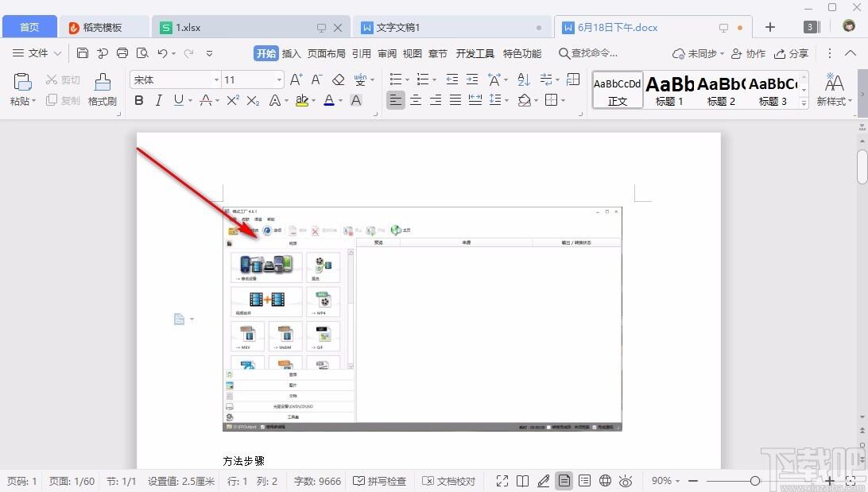Click the Find Command (查找命令) search field
The width and height of the screenshot is (868, 492).
click(x=588, y=53)
